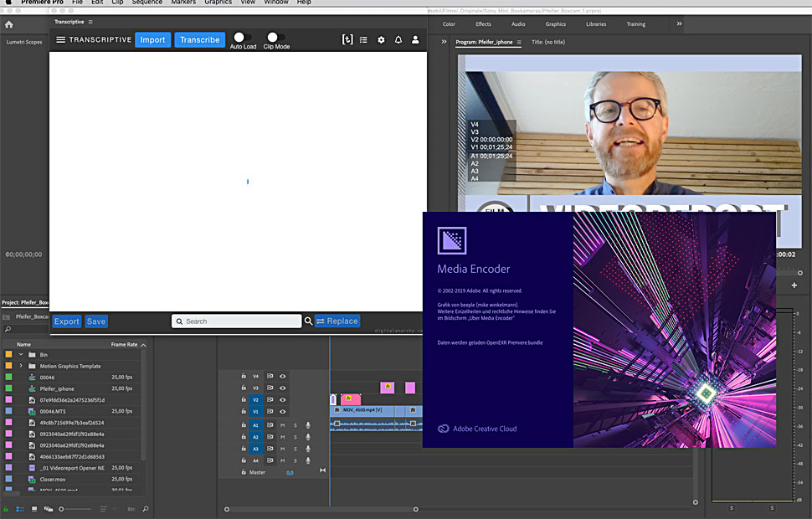Select the MOV_4500.mp4 [V] timeline clip
Screen dimensions: 812x519
[x=362, y=410]
